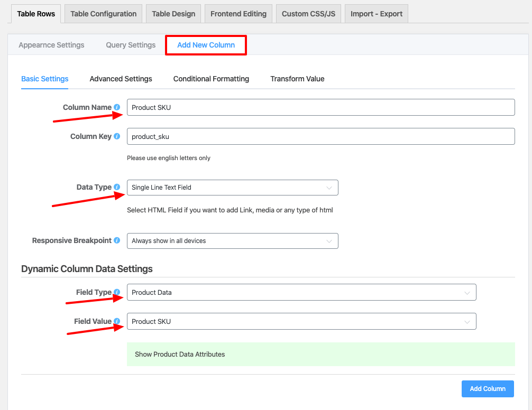The image size is (532, 410).
Task: Go to the Frontend Editing tab
Action: coord(239,14)
